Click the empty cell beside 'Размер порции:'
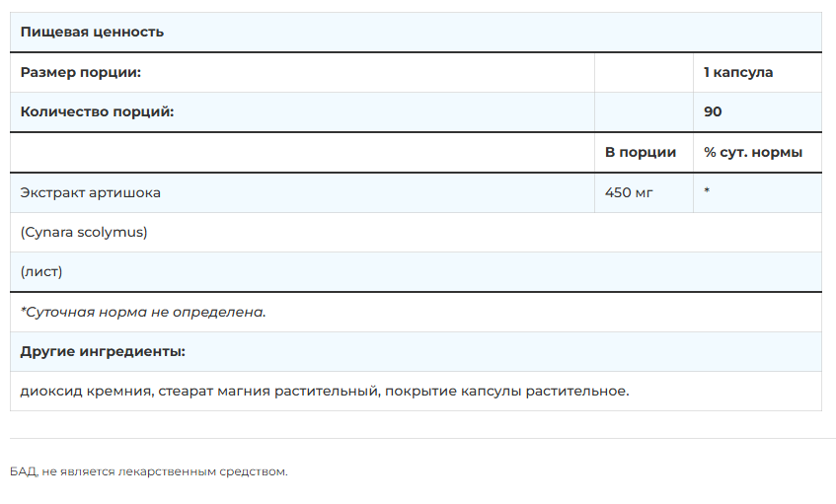 pyautogui.click(x=644, y=72)
